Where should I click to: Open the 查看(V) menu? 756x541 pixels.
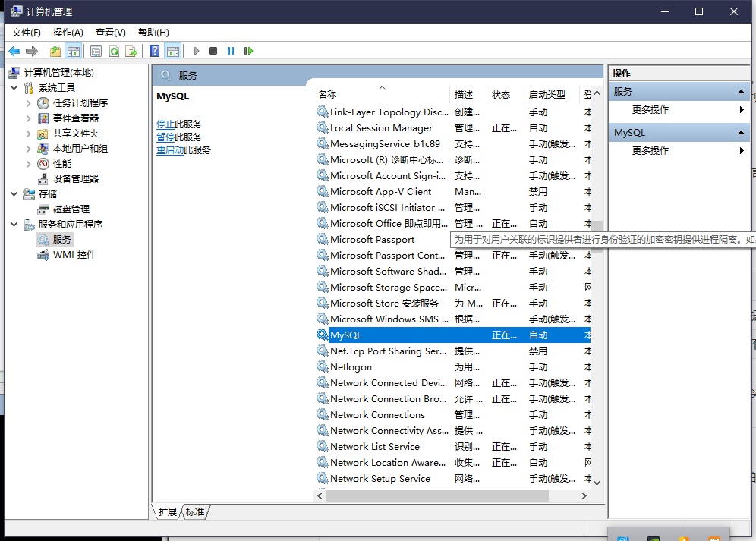point(110,33)
